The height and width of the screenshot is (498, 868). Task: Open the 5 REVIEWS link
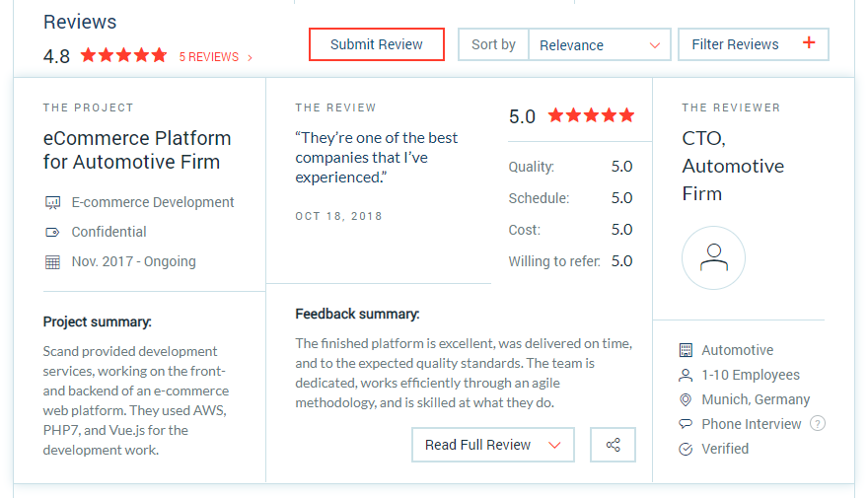(x=215, y=57)
